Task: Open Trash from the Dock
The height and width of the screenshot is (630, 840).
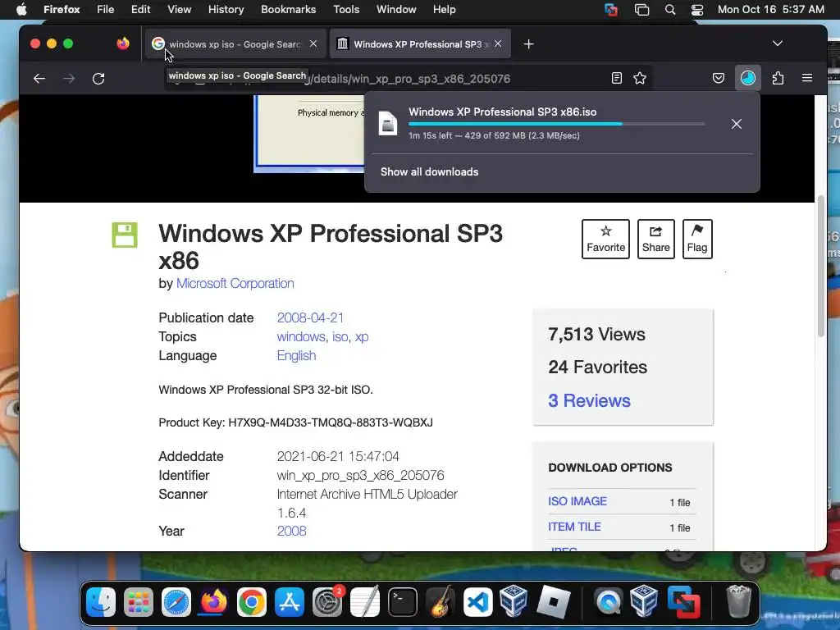Action: tap(739, 602)
